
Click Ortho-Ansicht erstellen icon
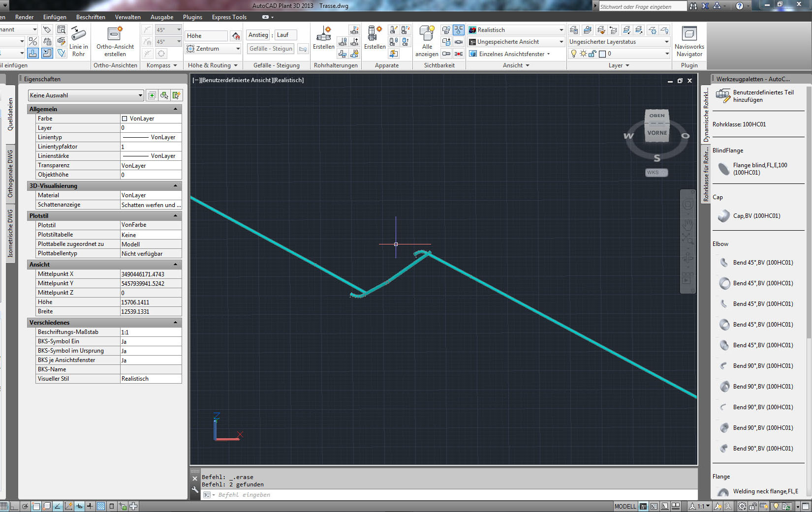coord(115,33)
